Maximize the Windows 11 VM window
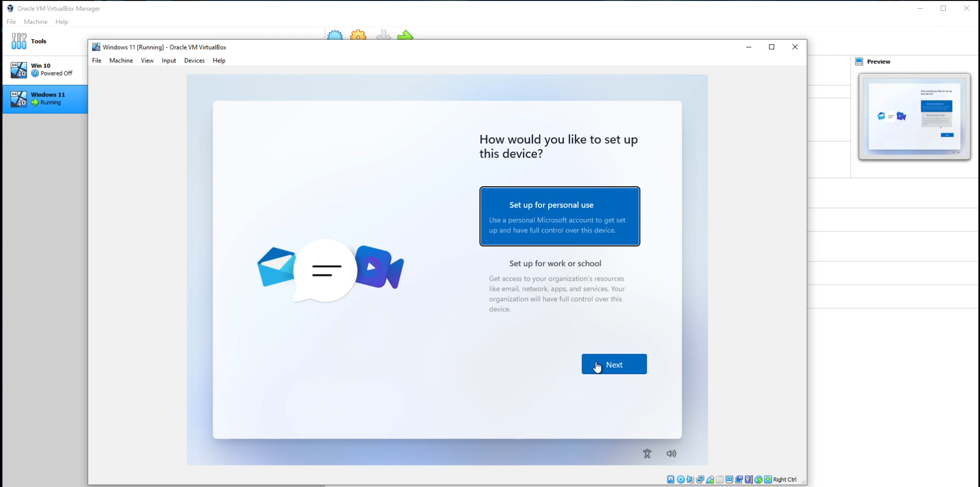Screen dimensions: 980x487 [772, 47]
